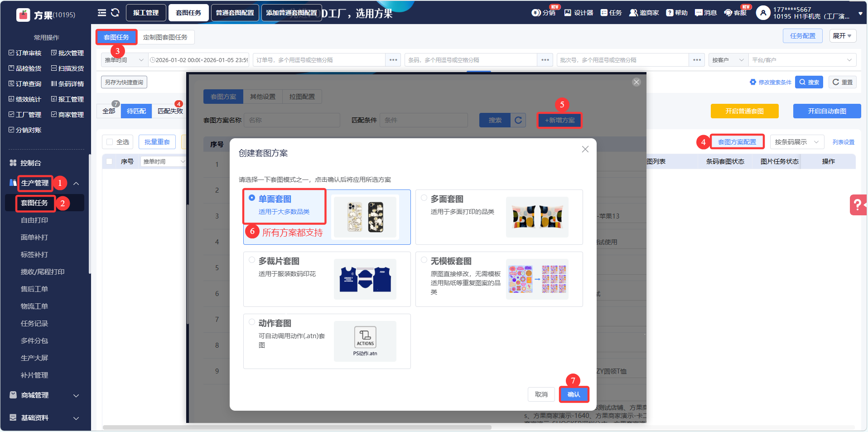Expand the 基础资料 sidebar section
This screenshot has height=432, width=868.
[76, 418]
